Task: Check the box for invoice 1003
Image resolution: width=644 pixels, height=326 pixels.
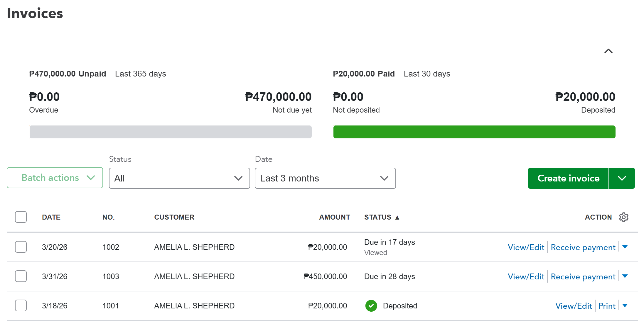Action: pyautogui.click(x=21, y=276)
